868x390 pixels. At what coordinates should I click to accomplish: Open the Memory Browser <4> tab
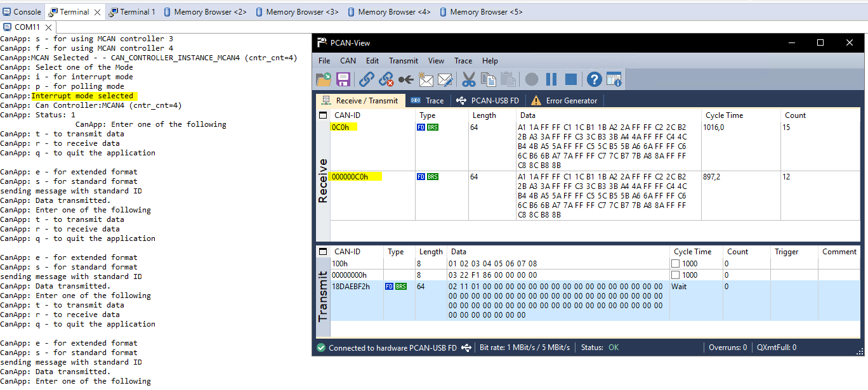[x=389, y=11]
